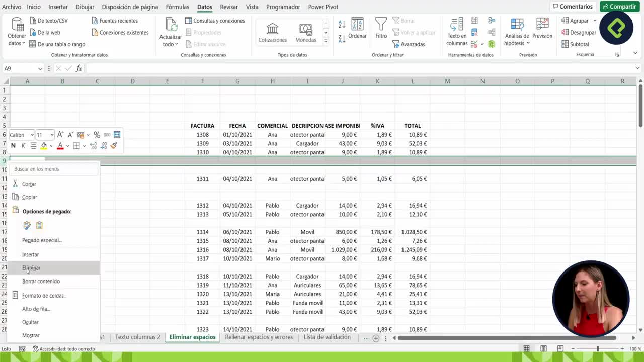The height and width of the screenshot is (362, 644).
Task: Choose De una tabla o rango
Action: tap(57, 44)
